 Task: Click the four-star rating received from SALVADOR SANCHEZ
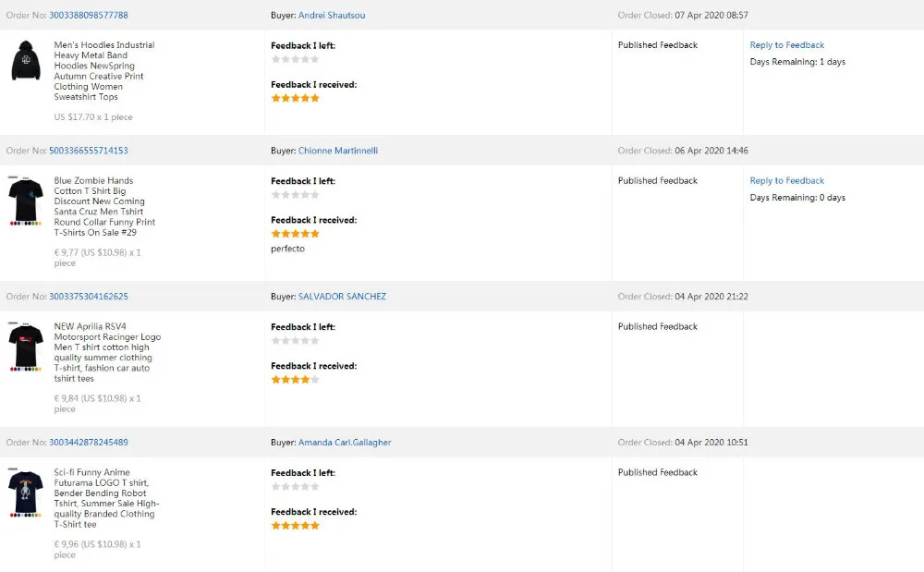click(295, 380)
